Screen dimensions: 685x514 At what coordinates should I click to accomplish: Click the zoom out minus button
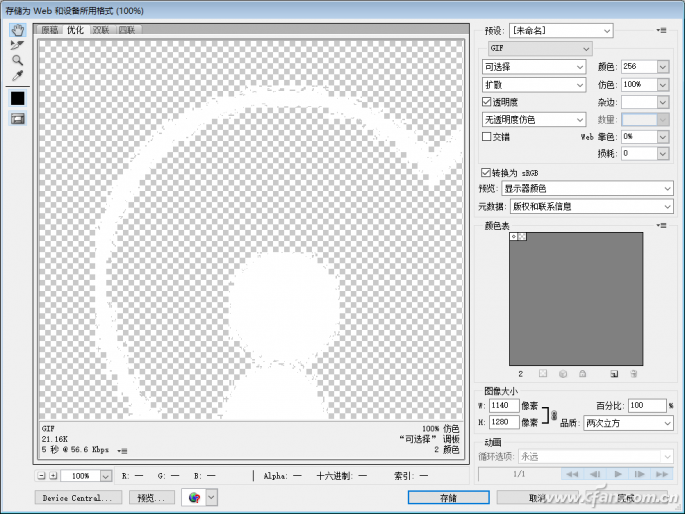click(42, 476)
